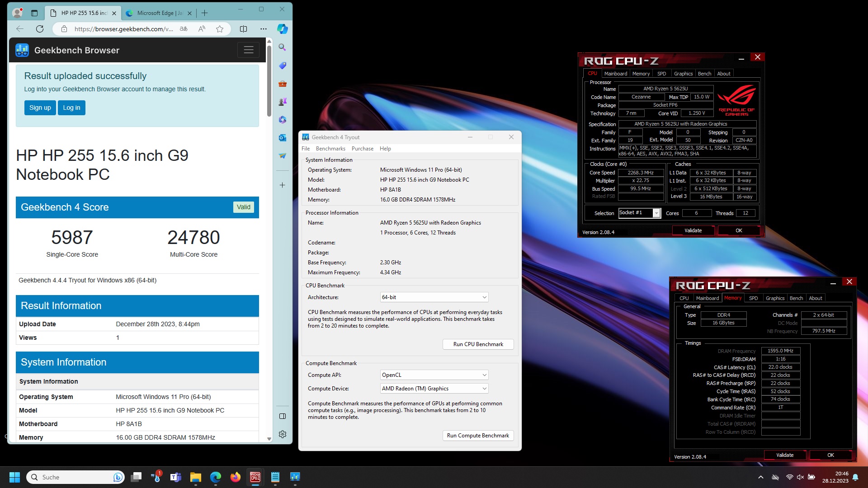868x488 pixels.
Task: Open ROG CPU-Z from the taskbar
Action: 255,477
